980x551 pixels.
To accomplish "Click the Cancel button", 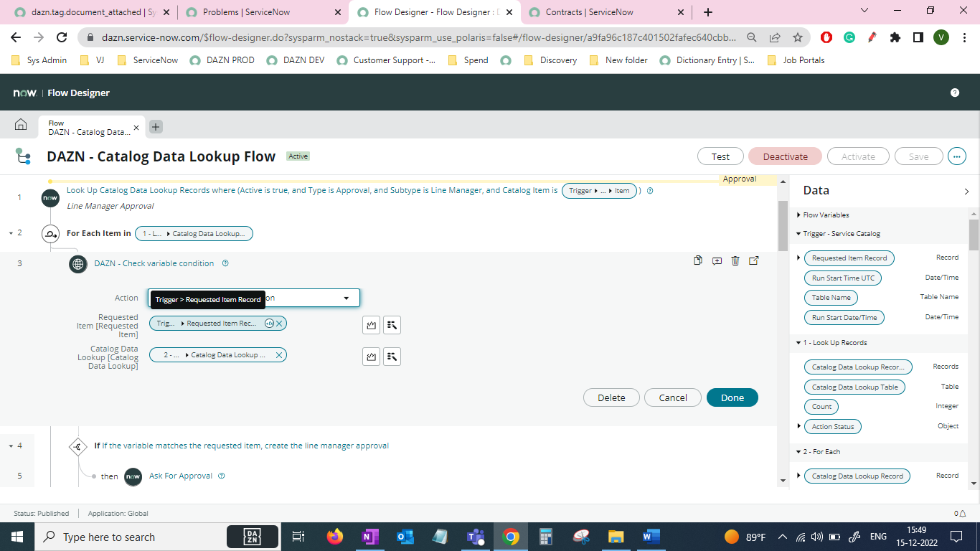I will pyautogui.click(x=673, y=397).
